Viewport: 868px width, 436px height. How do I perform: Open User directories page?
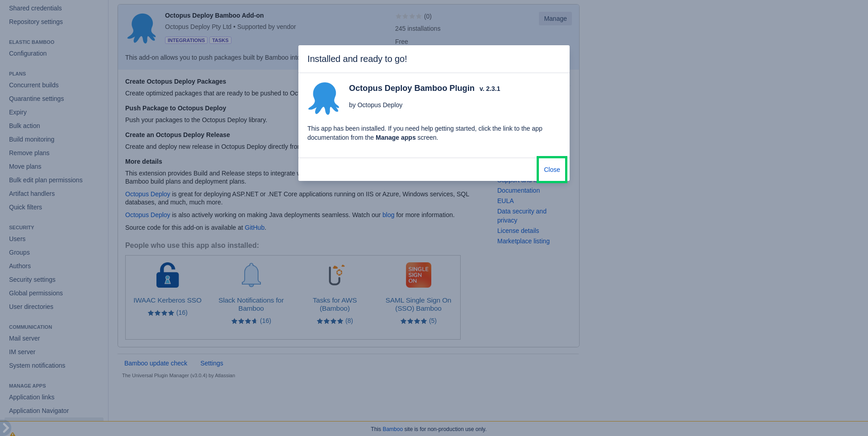(x=31, y=307)
